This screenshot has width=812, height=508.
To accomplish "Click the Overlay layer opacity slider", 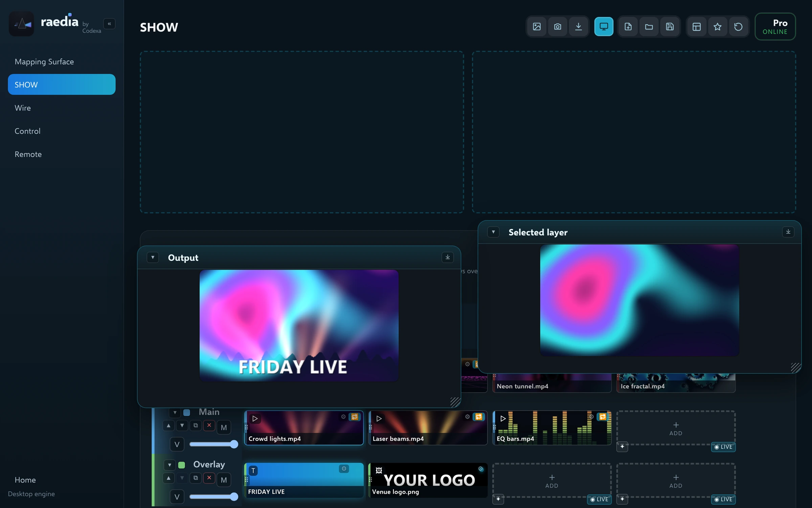I will [x=213, y=497].
